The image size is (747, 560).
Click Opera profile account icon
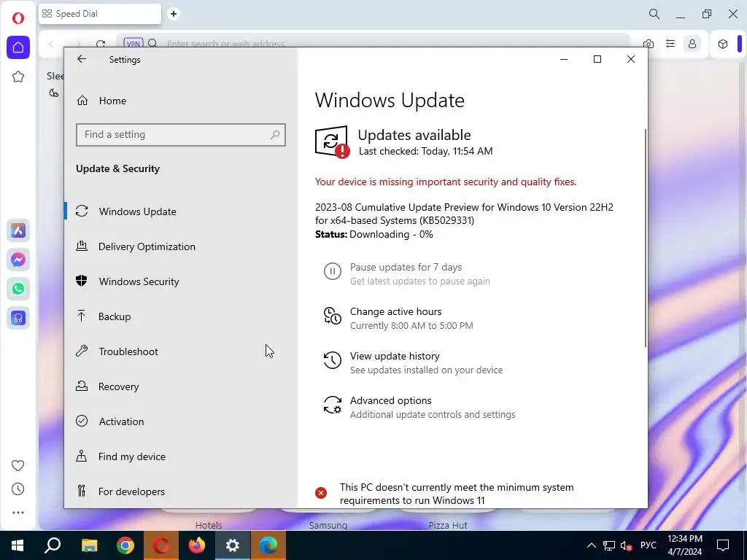(692, 44)
